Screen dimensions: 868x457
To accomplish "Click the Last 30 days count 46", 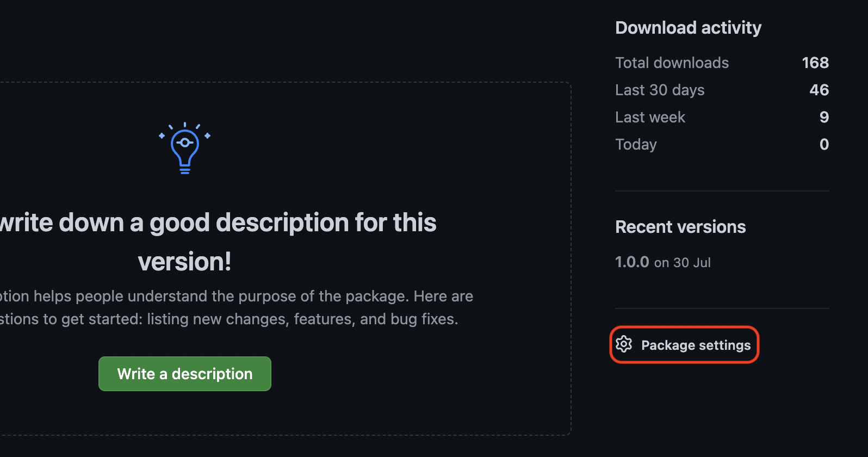I will click(x=819, y=90).
